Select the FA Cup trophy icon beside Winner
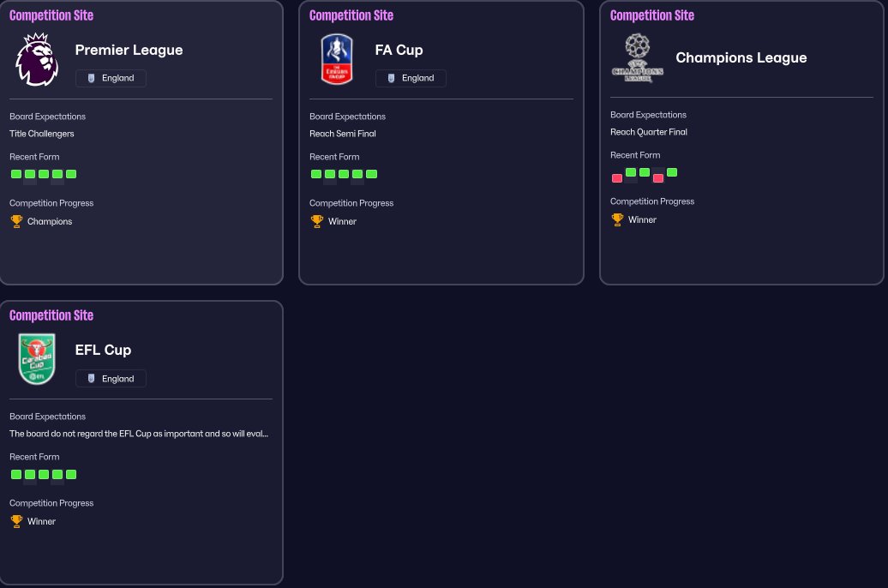Image resolution: width=888 pixels, height=588 pixels. [316, 221]
